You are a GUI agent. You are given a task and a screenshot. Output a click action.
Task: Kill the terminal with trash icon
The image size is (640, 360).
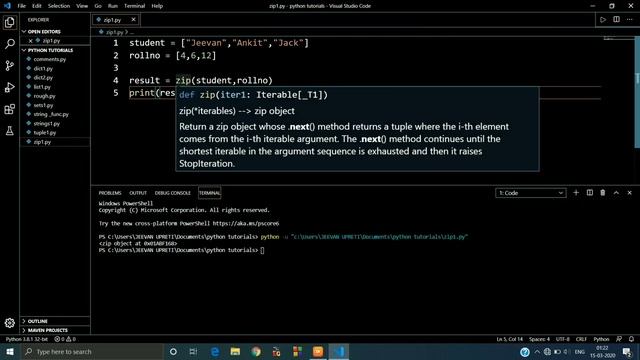point(603,193)
